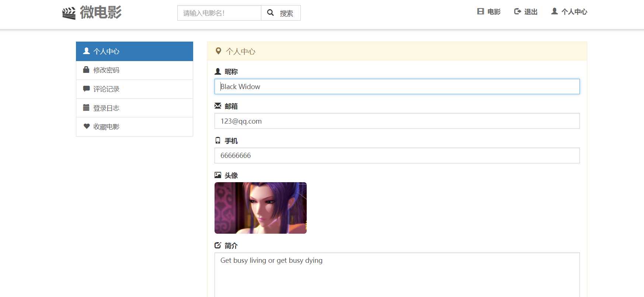Click the 简介 label

coord(231,246)
